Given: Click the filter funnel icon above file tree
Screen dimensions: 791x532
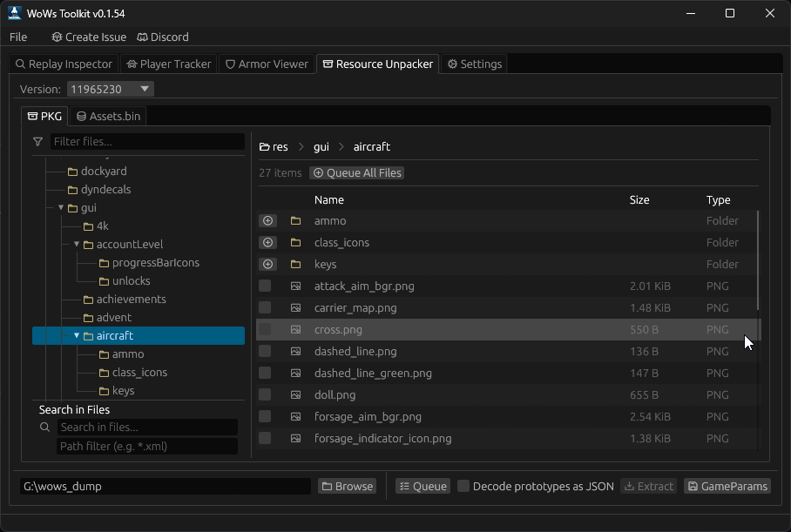Looking at the screenshot, I should (x=37, y=141).
